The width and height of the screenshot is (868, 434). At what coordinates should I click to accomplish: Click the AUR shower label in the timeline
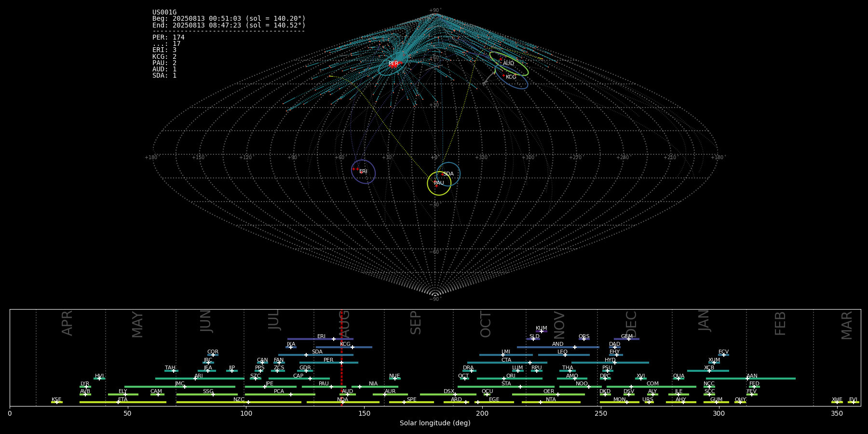[390, 392]
